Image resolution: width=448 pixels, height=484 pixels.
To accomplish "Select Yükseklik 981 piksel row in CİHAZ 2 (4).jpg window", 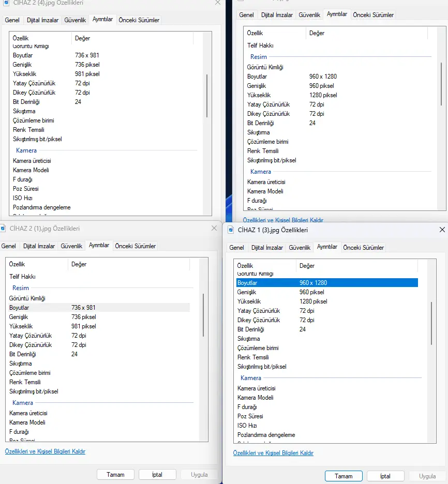I will (103, 74).
